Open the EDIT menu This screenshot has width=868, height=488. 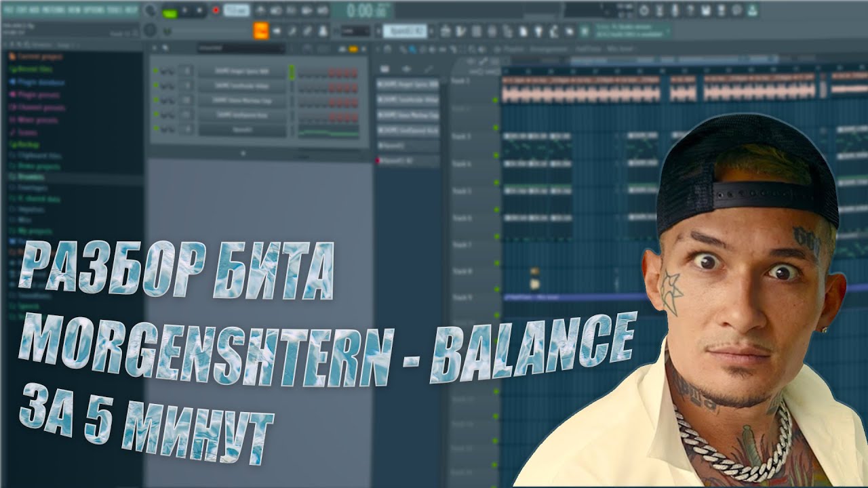(20, 10)
